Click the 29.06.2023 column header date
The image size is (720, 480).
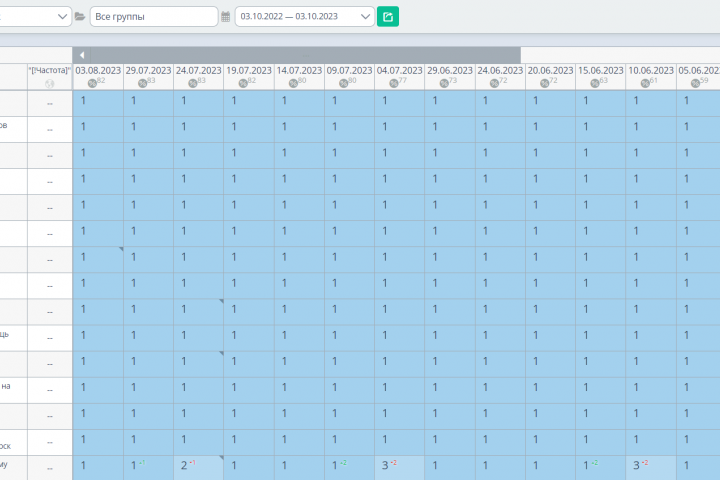click(x=450, y=70)
